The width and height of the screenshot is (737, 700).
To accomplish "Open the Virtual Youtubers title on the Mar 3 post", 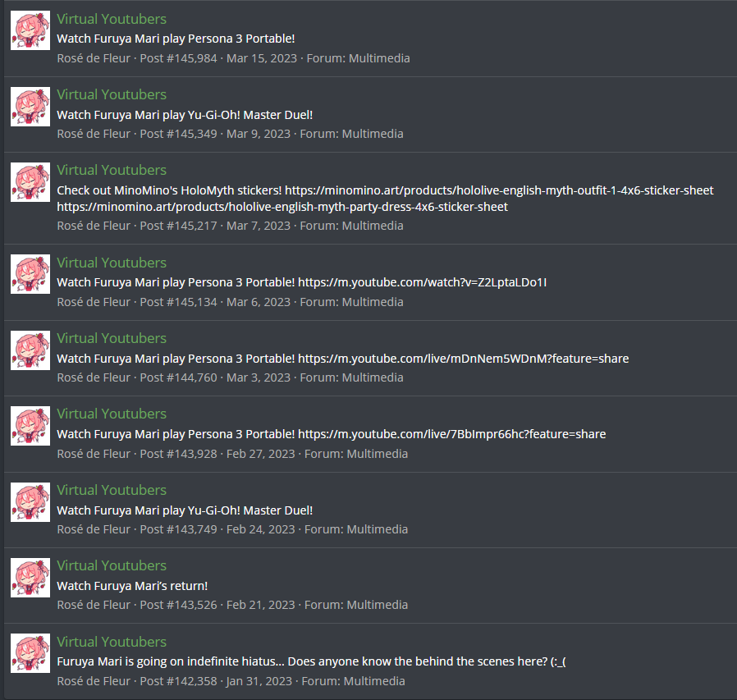I will pyautogui.click(x=112, y=338).
